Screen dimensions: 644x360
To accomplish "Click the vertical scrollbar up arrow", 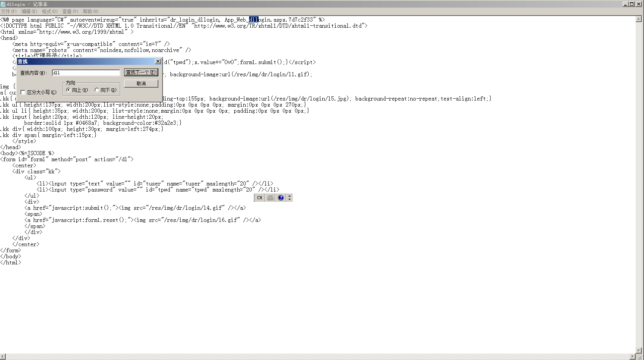I will click(x=639, y=19).
